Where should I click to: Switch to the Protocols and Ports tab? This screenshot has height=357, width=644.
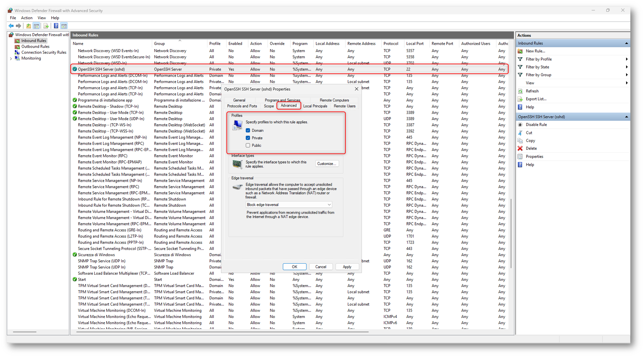(x=242, y=106)
